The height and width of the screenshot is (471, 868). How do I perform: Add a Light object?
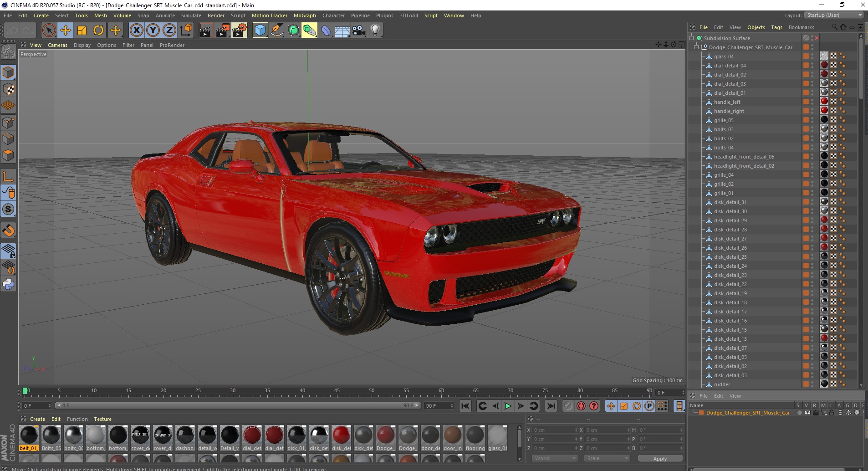coord(375,31)
